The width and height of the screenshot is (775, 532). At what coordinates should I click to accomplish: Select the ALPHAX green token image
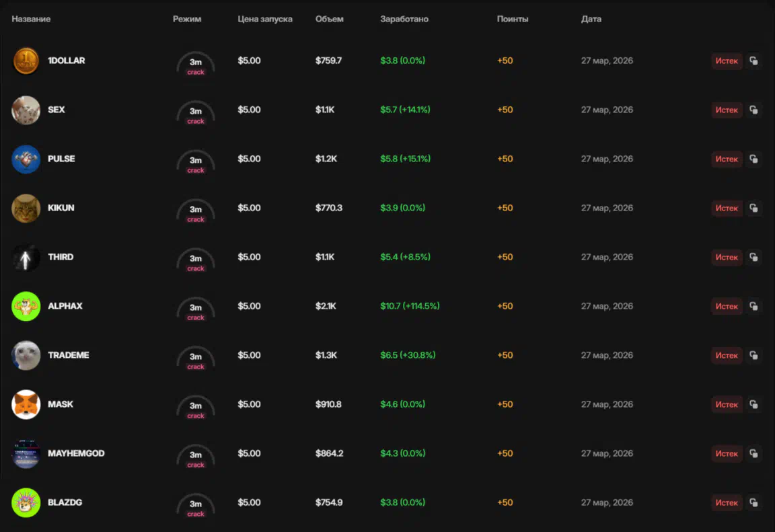coord(26,307)
